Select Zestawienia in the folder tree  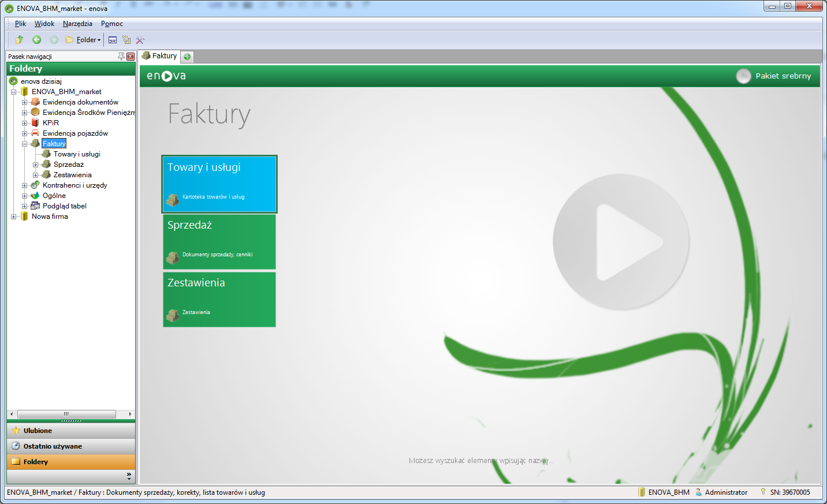[73, 175]
